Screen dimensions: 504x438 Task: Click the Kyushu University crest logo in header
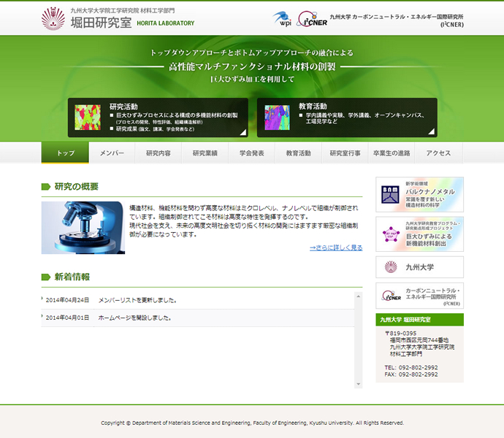tap(53, 19)
